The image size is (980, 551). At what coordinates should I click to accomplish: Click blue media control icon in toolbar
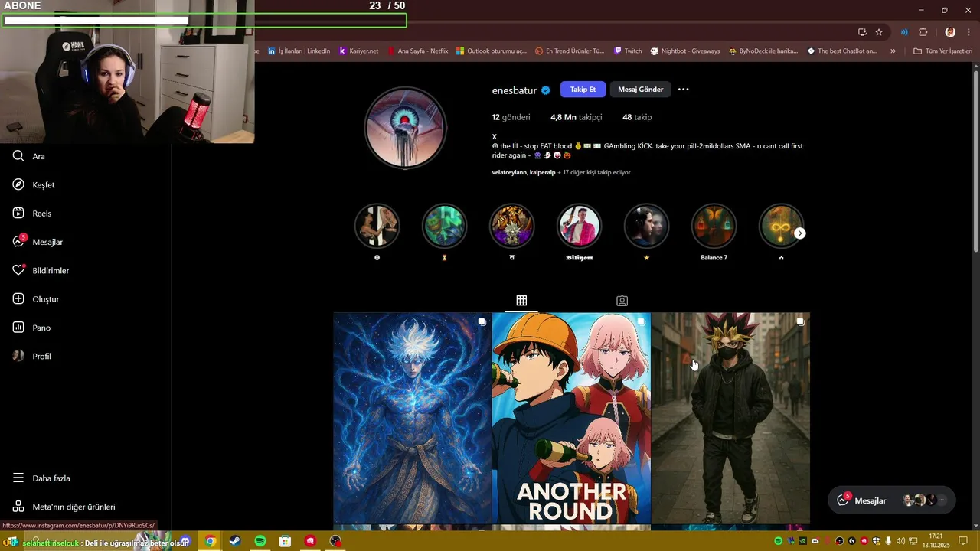[904, 32]
